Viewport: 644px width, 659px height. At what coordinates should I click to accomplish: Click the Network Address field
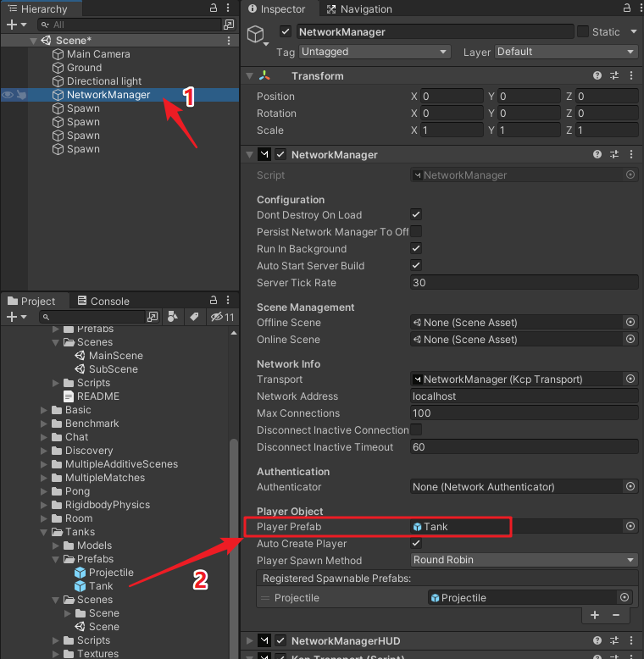(525, 396)
